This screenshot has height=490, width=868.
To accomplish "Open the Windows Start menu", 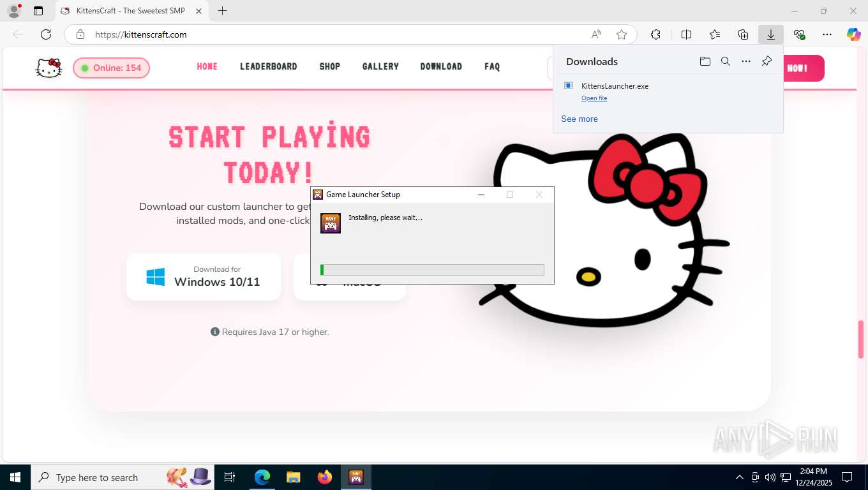I will point(15,477).
